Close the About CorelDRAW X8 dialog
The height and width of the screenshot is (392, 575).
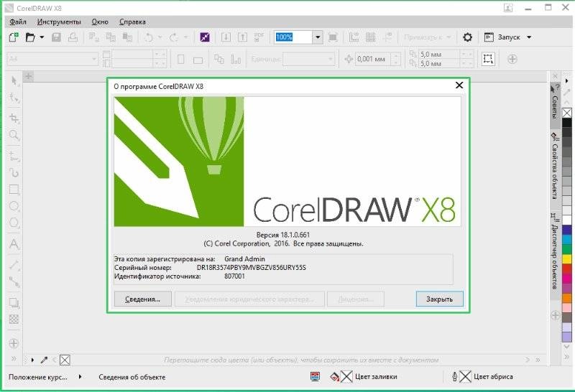tap(459, 85)
